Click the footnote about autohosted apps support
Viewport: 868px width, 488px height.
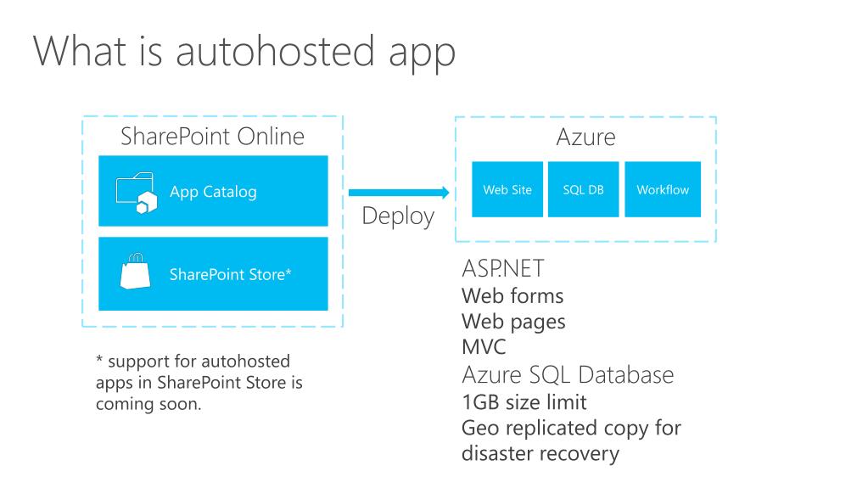(x=199, y=383)
